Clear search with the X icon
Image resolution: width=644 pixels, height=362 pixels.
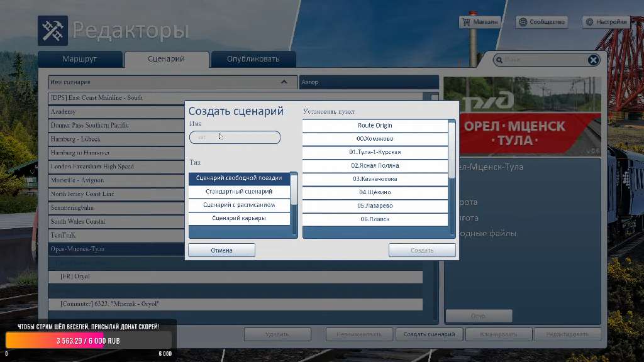coord(593,60)
